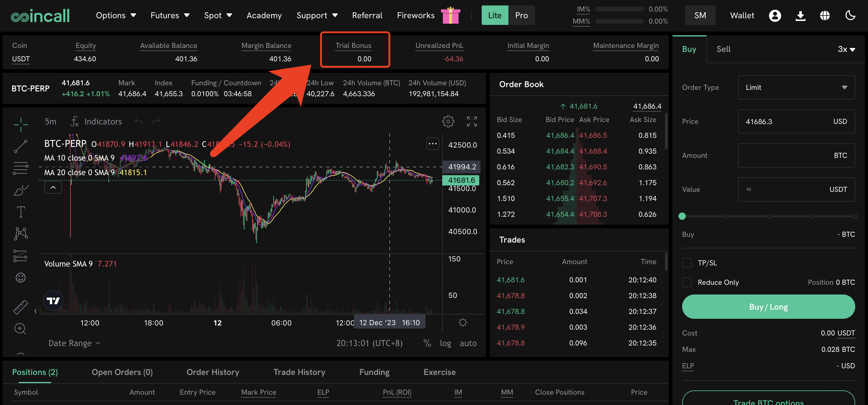Collapse the indicator legend chevron
The height and width of the screenshot is (405, 868).
pyautogui.click(x=53, y=187)
